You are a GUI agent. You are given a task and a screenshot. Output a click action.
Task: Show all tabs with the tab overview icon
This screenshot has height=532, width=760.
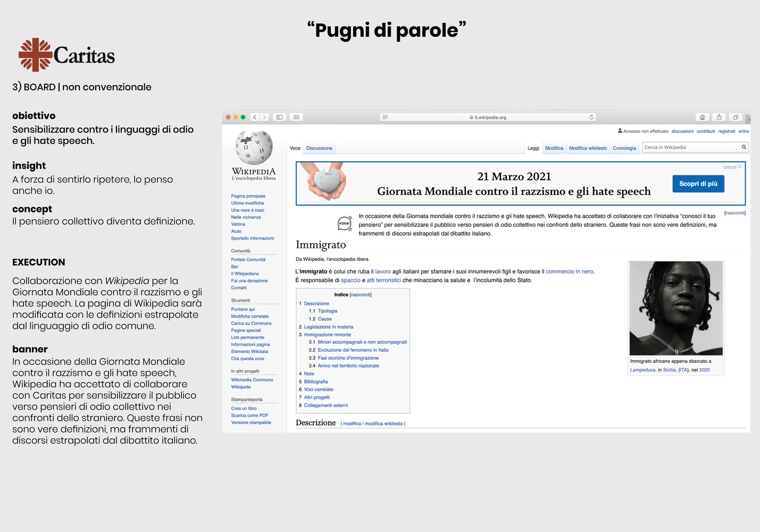736,117
